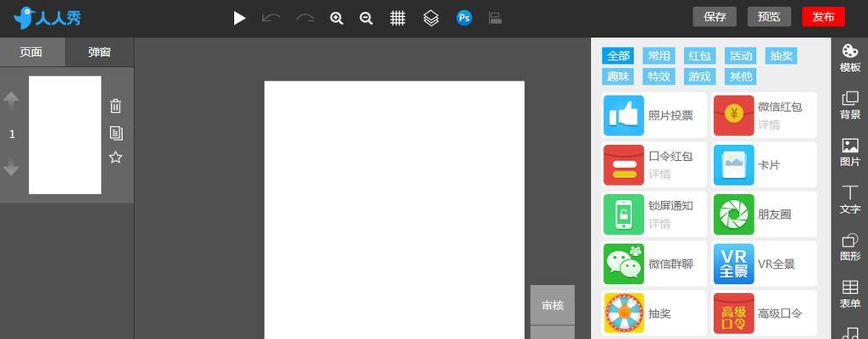868x339 pixels.
Task: Open the 背景 panel
Action: click(x=849, y=105)
